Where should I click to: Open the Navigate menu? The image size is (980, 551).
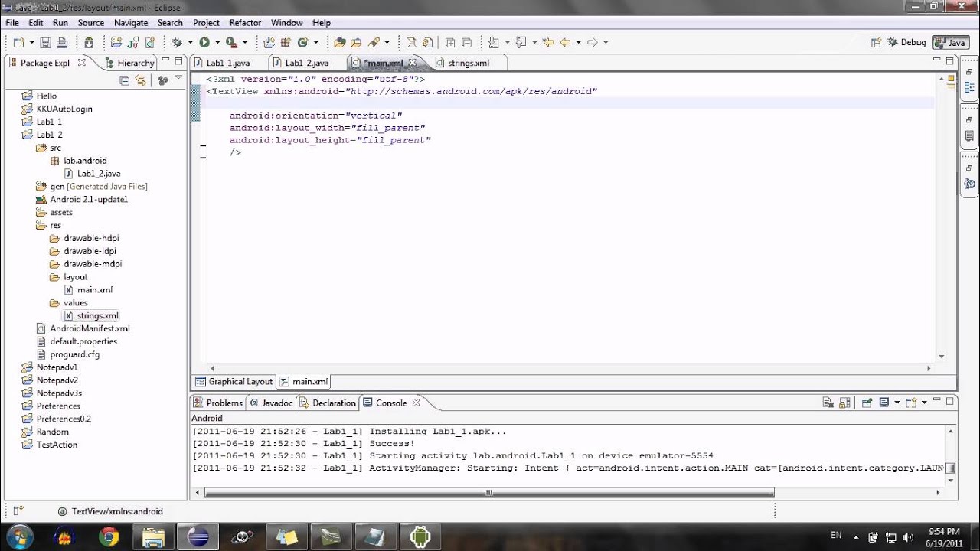(x=131, y=23)
